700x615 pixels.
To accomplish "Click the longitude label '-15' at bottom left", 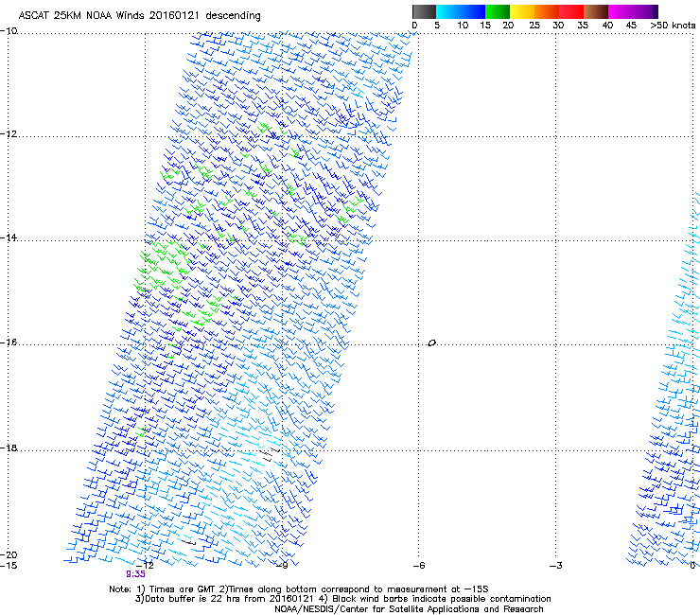I will 9,566.
